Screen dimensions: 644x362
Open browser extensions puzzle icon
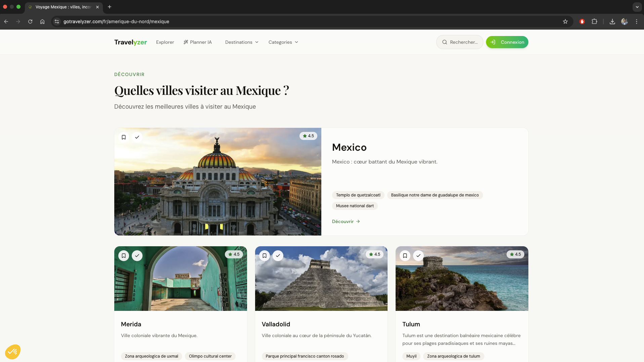[x=594, y=22]
